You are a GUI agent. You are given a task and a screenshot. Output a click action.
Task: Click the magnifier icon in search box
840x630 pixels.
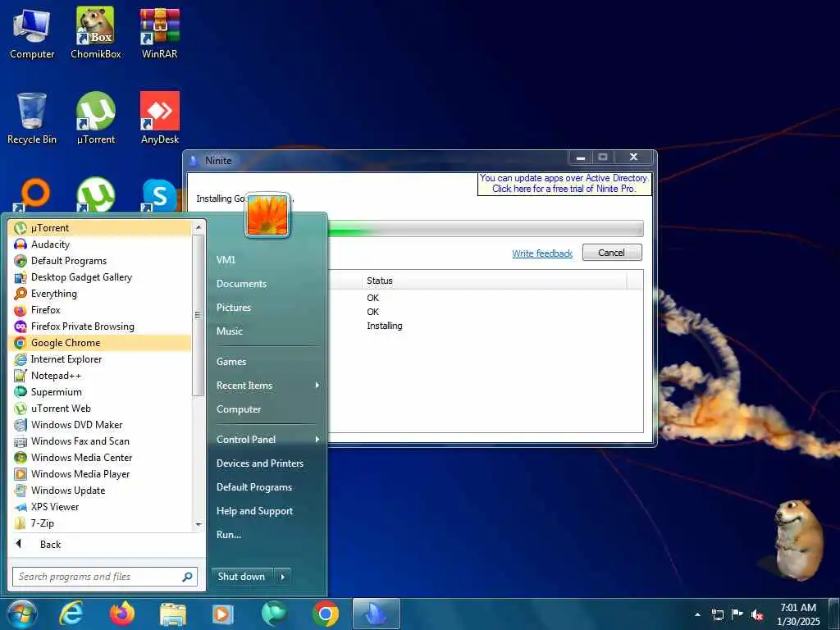(x=187, y=577)
